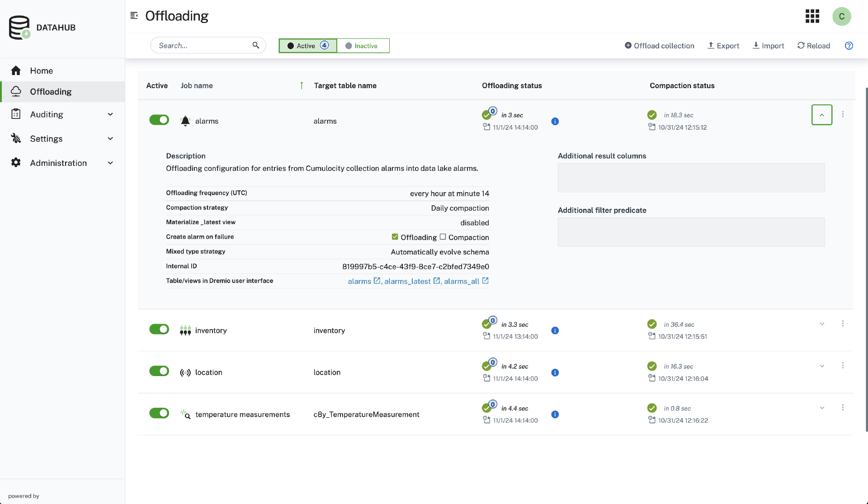
Task: Click the search magnifier icon
Action: click(x=256, y=45)
